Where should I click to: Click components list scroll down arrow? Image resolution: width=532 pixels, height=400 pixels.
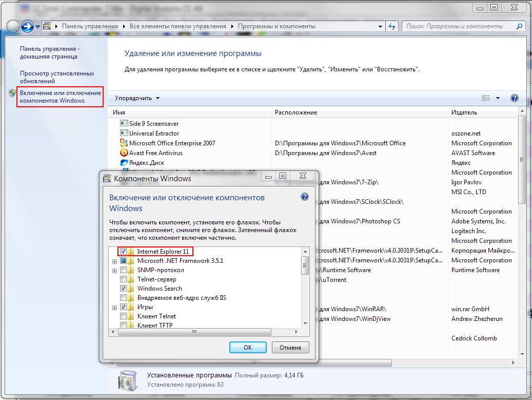(305, 323)
